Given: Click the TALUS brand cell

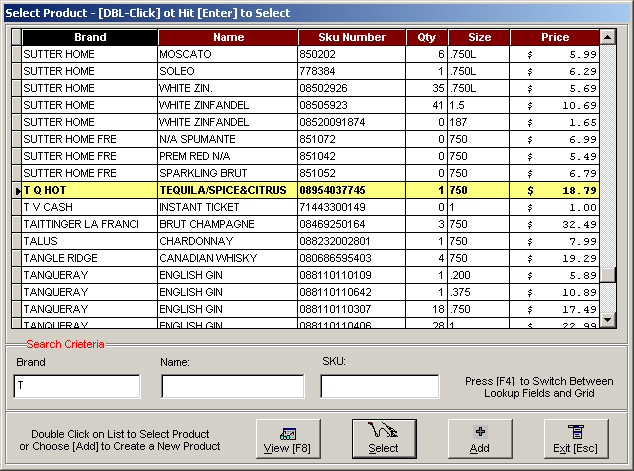Looking at the screenshot, I should pos(89,241).
